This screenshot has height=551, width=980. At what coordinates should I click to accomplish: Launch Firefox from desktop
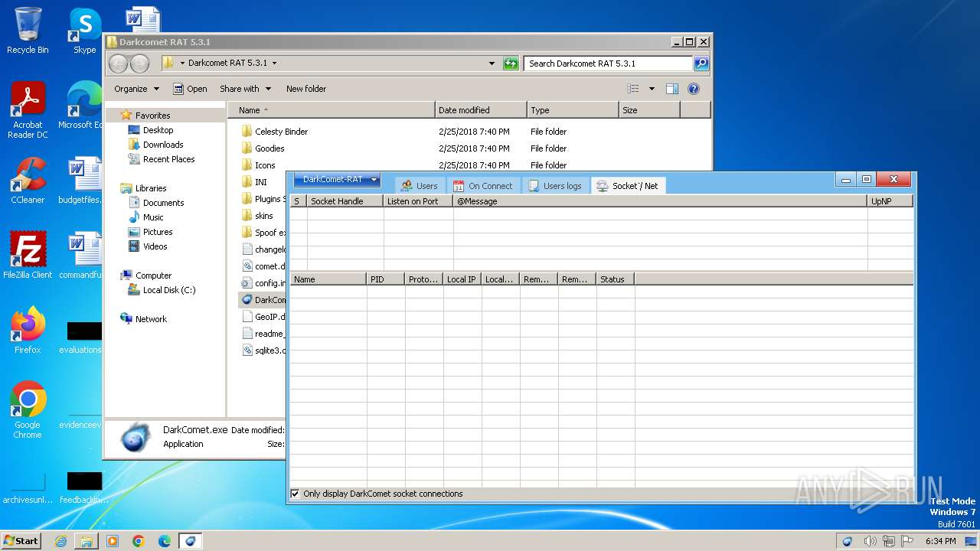(28, 331)
